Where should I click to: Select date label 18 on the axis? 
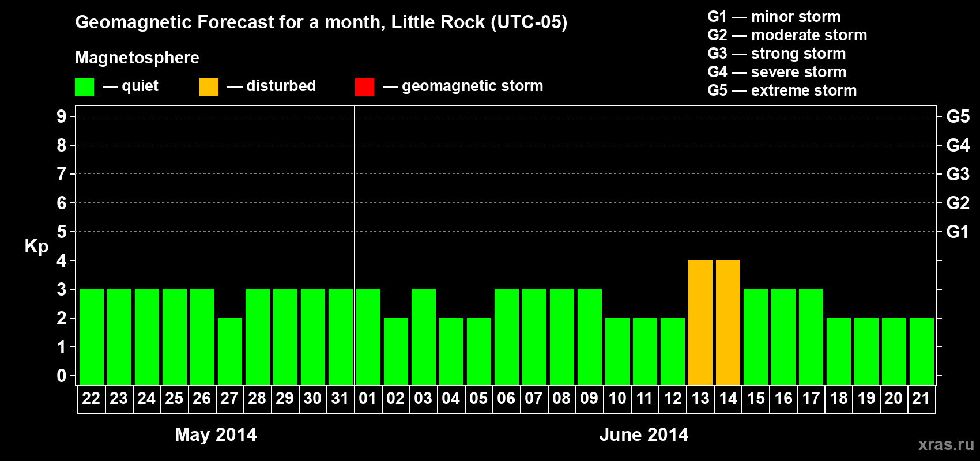point(839,398)
